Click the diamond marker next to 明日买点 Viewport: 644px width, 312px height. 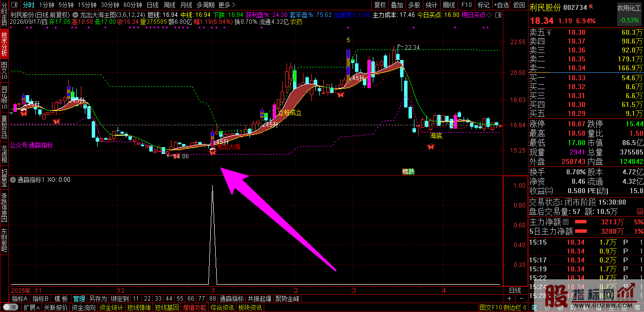tap(489, 15)
